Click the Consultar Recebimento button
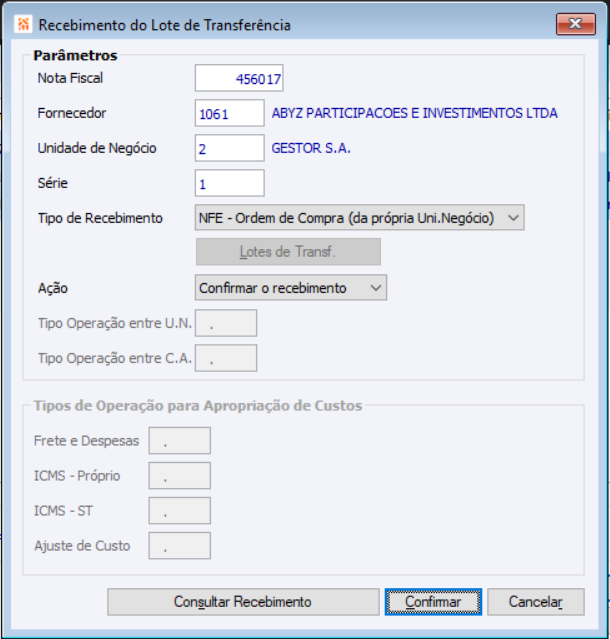Viewport: 610px width, 639px height. click(x=242, y=602)
